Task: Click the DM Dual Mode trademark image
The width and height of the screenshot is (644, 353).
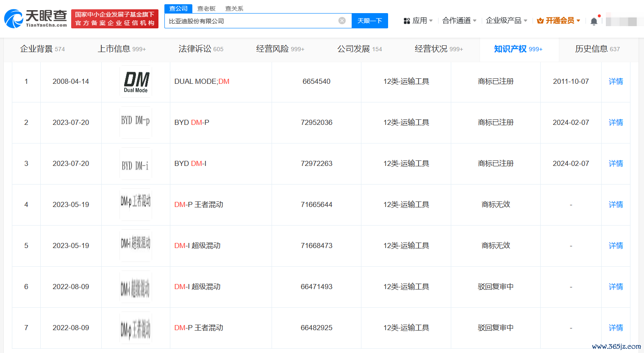Action: pyautogui.click(x=136, y=82)
